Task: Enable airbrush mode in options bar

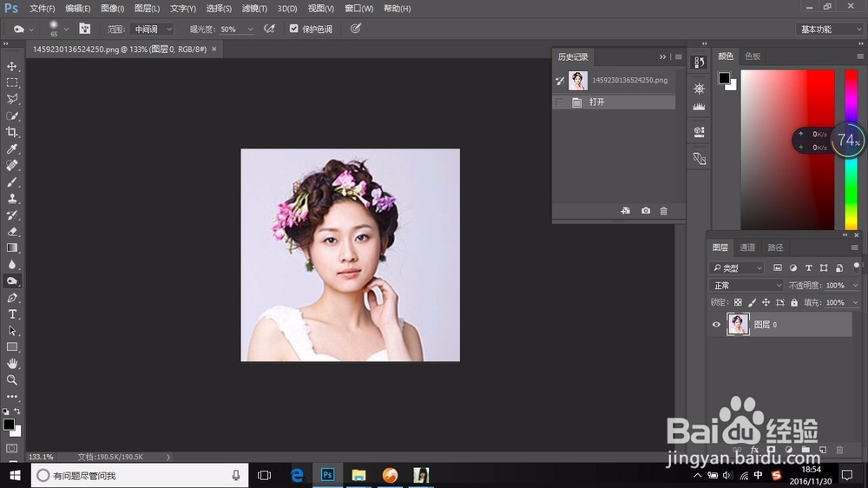Action: pos(270,29)
